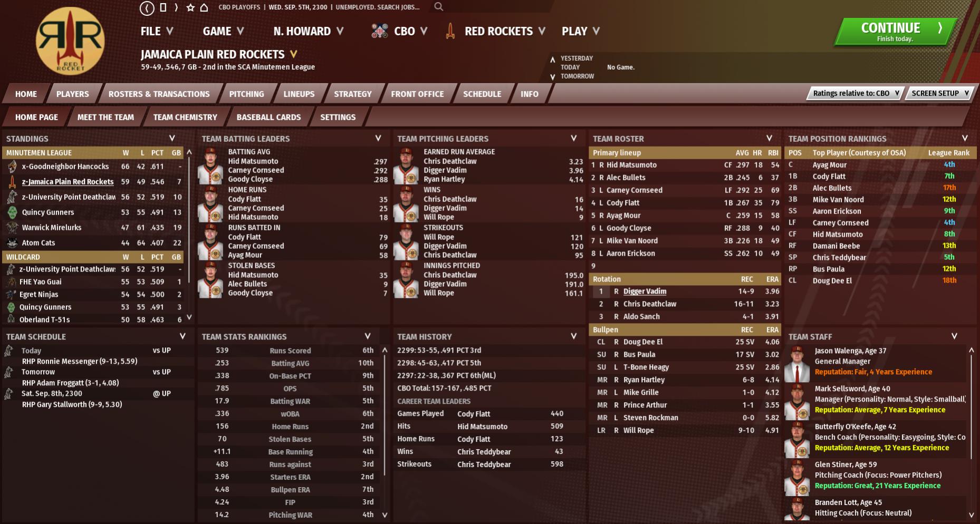Click the magnifying glass search icon
Image resolution: width=980 pixels, height=524 pixels.
tap(438, 7)
